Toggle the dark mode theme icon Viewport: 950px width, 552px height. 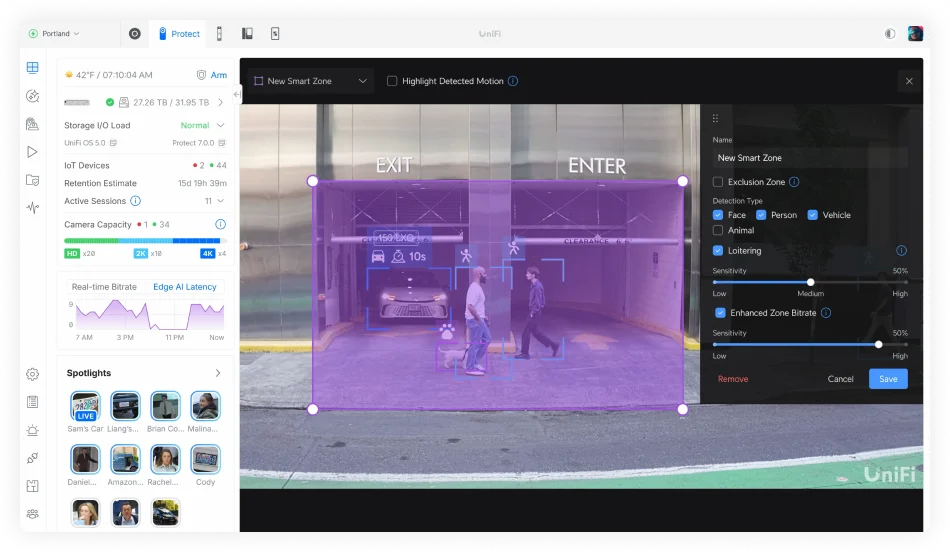click(889, 34)
